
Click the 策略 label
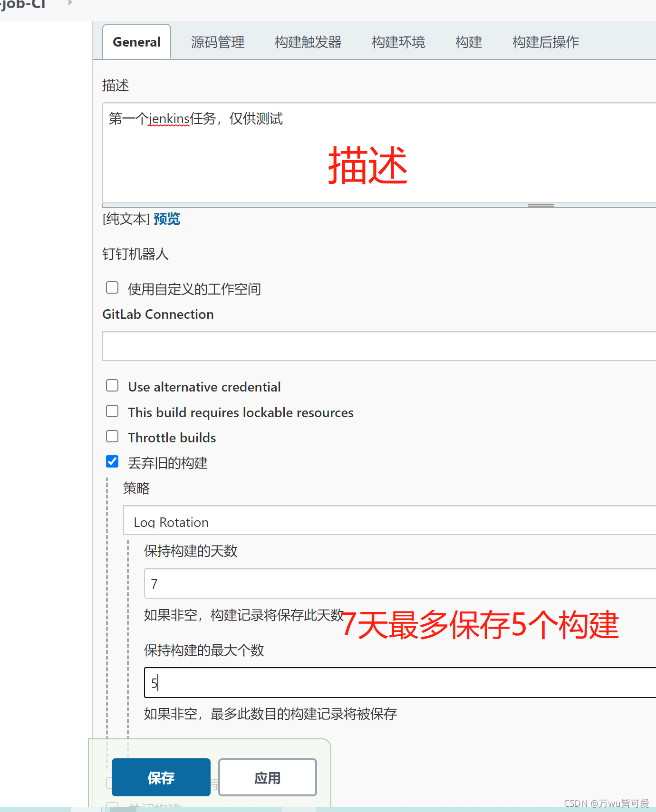click(x=136, y=488)
